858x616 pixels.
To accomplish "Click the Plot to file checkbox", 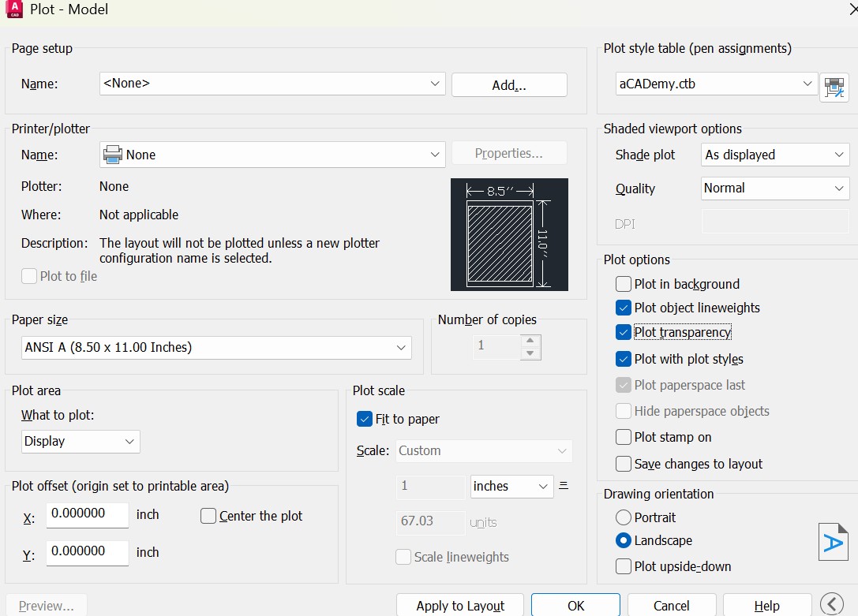I will coord(29,276).
